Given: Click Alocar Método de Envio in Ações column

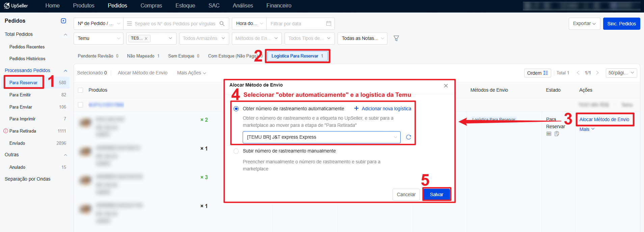Looking at the screenshot, I should [x=604, y=119].
